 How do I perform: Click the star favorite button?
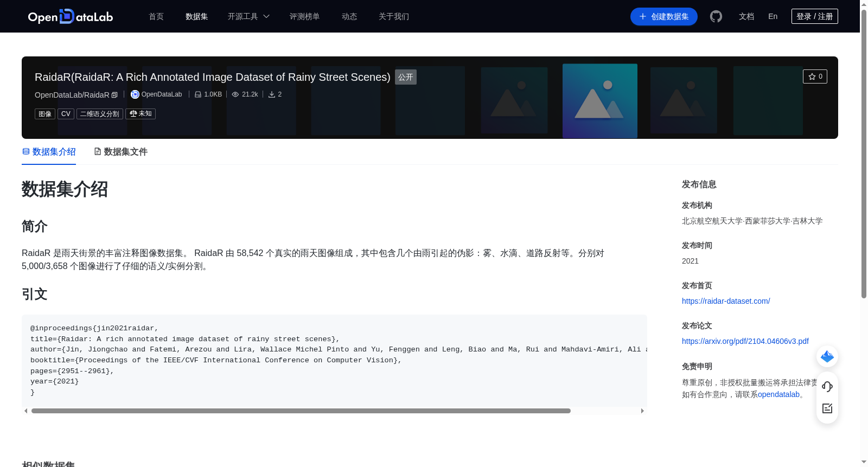click(815, 76)
